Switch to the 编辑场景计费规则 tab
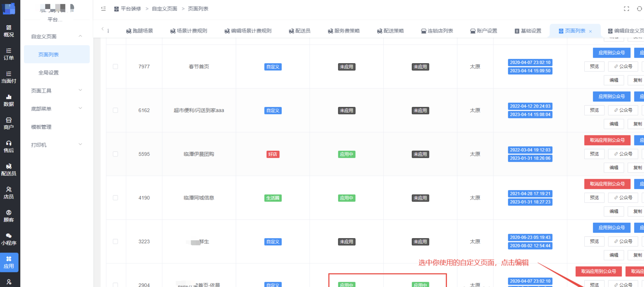This screenshot has width=644, height=287. tap(248, 31)
